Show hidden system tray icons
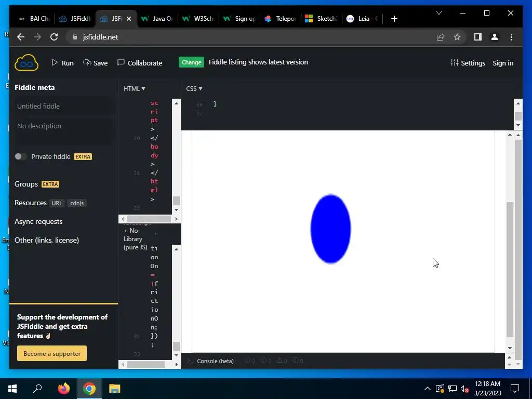532x399 pixels. tap(428, 389)
